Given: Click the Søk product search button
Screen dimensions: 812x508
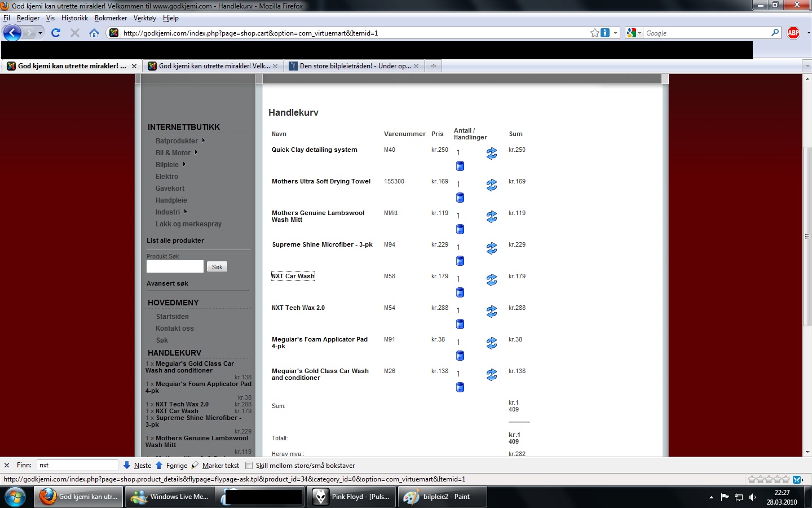Looking at the screenshot, I should pyautogui.click(x=217, y=267).
